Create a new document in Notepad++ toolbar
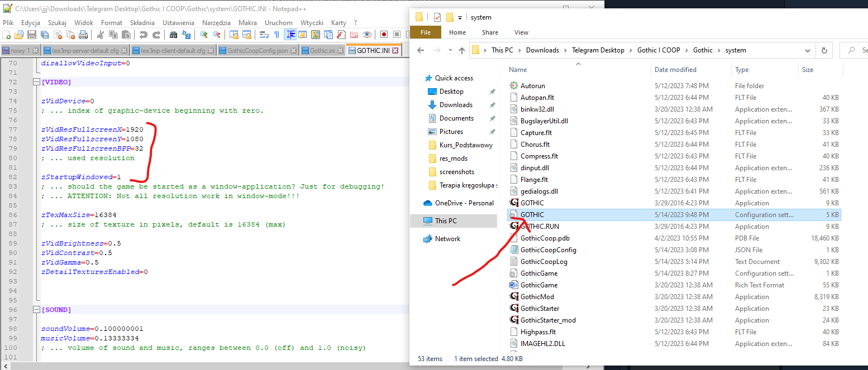 coord(6,35)
